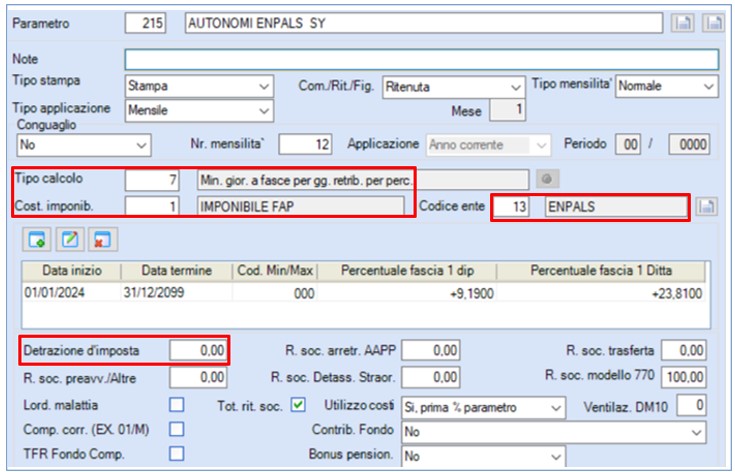Open the Tipo applicazione dropdown showing Mensile
Image resolution: width=735 pixels, height=472 pixels.
(199, 111)
